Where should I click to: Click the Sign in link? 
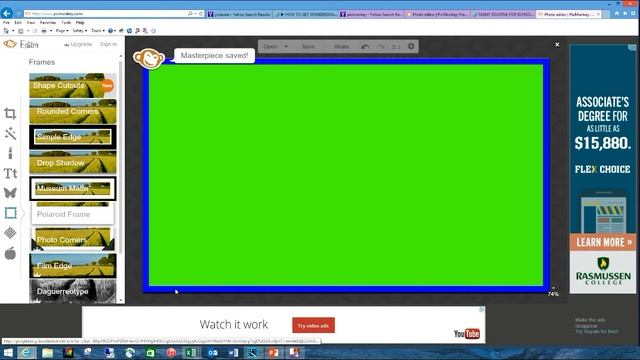[x=109, y=44]
